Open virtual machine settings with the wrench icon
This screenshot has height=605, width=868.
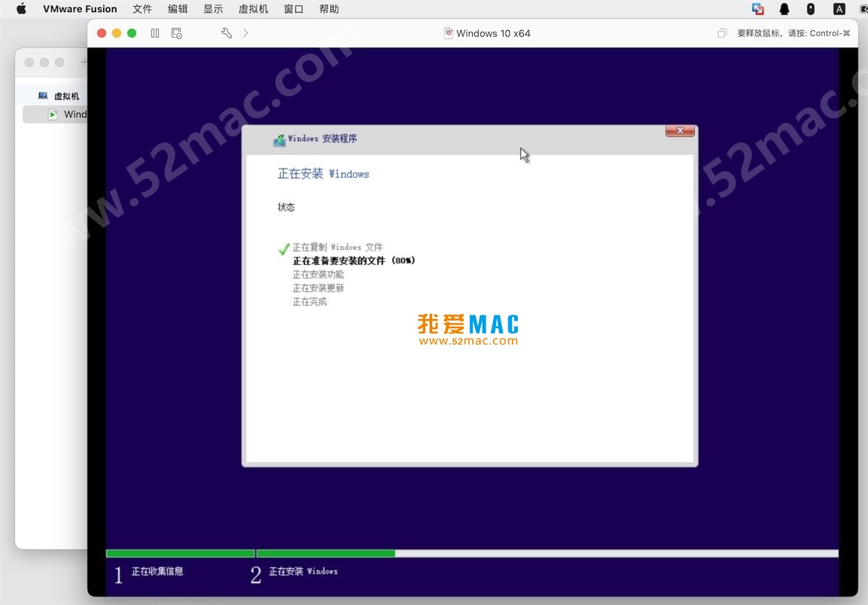(x=227, y=33)
